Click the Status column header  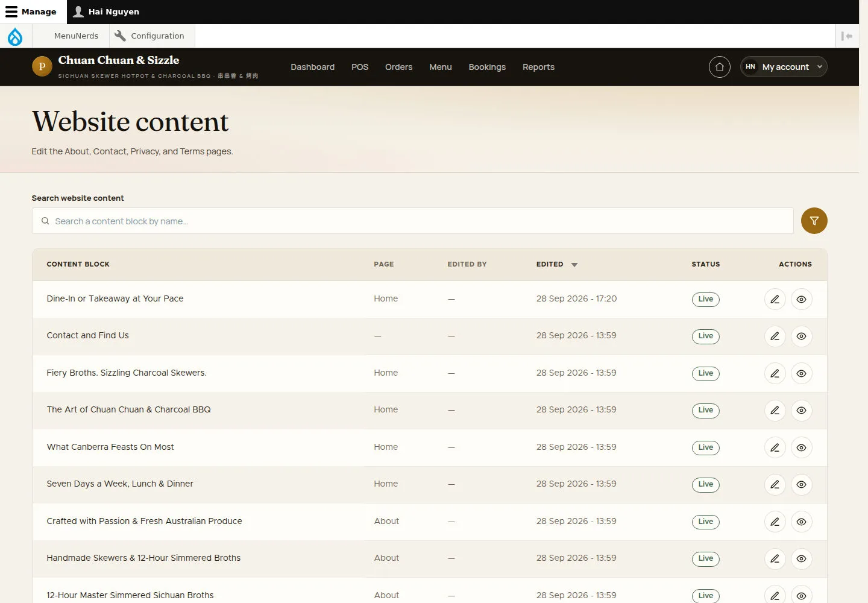706,264
